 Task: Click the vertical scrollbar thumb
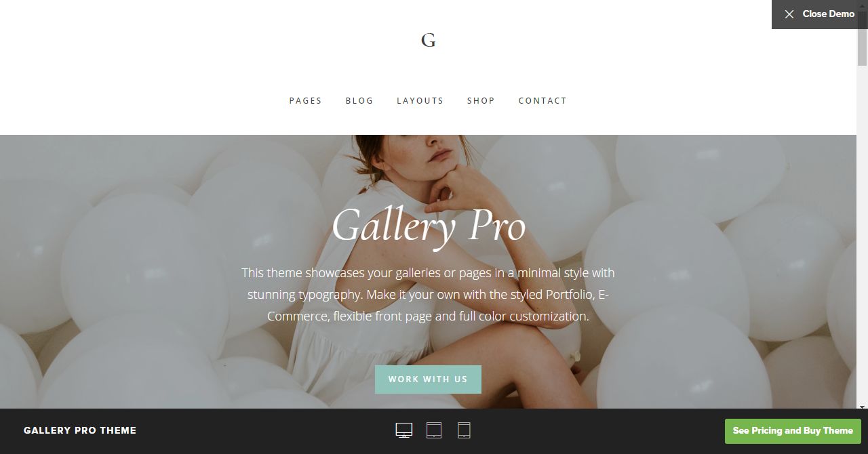tap(862, 37)
